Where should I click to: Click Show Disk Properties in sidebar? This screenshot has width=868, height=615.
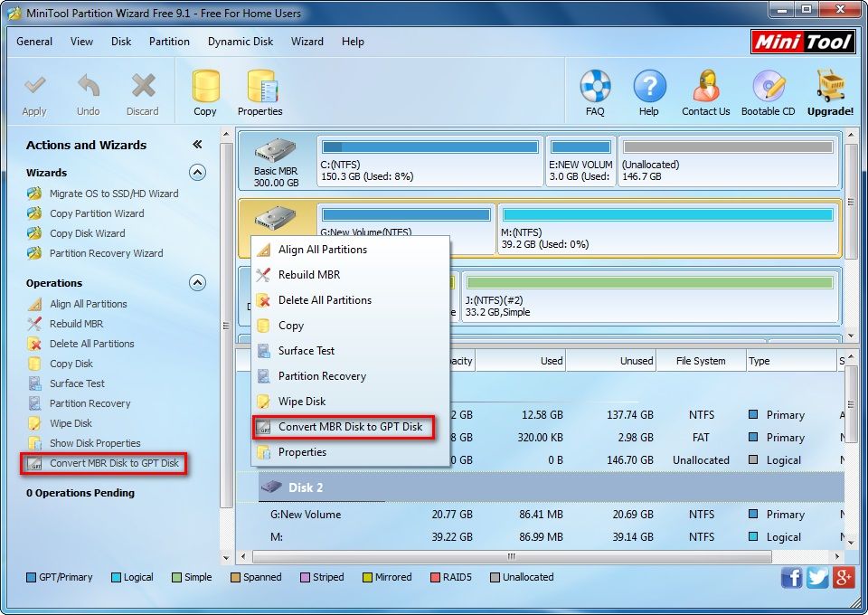(x=95, y=443)
